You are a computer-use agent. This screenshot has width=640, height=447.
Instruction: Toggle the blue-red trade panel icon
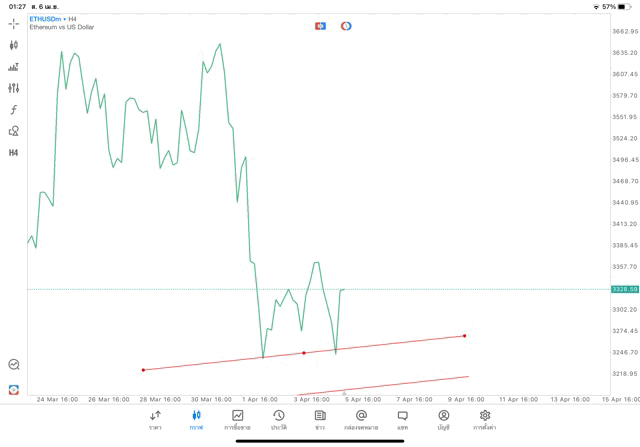320,26
